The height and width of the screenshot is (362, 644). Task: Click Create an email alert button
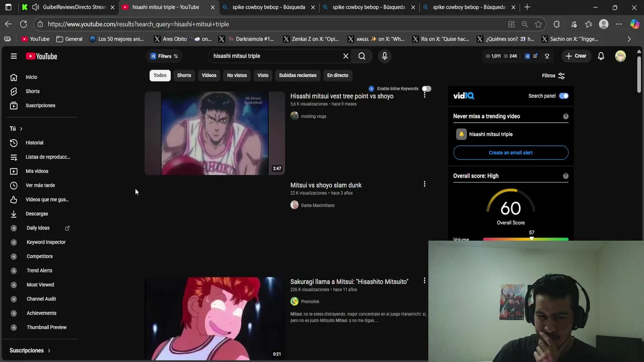(511, 153)
